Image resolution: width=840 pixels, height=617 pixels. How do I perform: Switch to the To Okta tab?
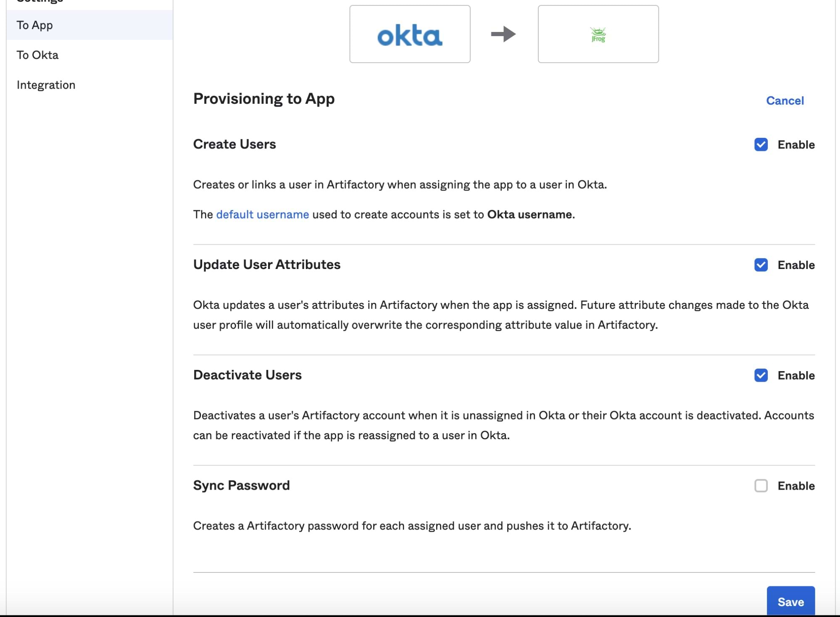[x=90, y=55]
